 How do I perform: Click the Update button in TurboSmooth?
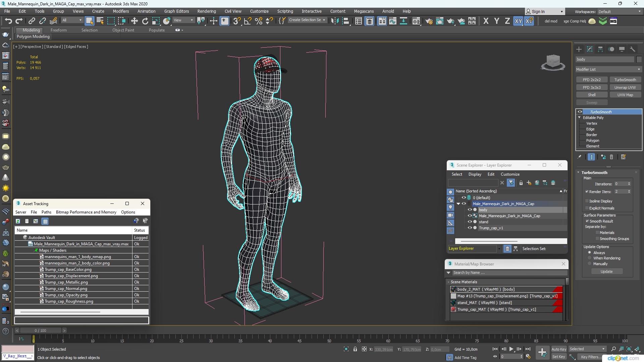tap(606, 271)
